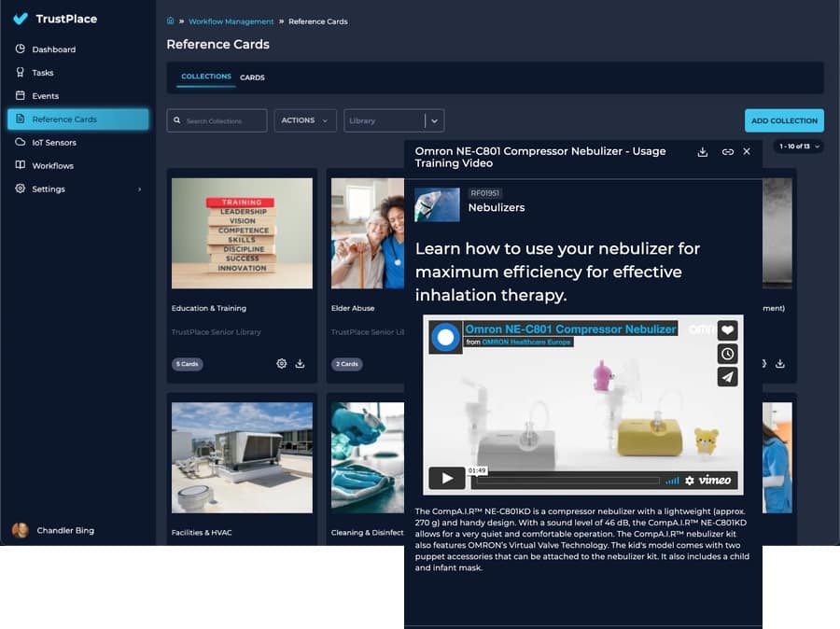Play the nebulizer training video
Viewport: 840px width, 629px height.
[x=447, y=478]
